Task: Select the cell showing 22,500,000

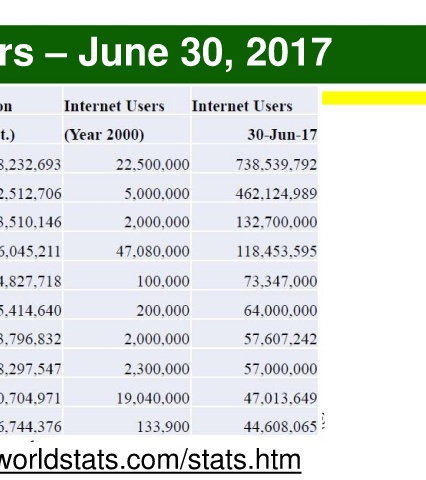Action: click(127, 159)
